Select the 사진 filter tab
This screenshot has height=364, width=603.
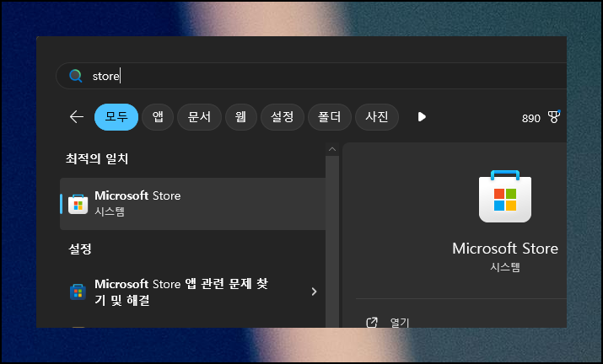click(377, 117)
